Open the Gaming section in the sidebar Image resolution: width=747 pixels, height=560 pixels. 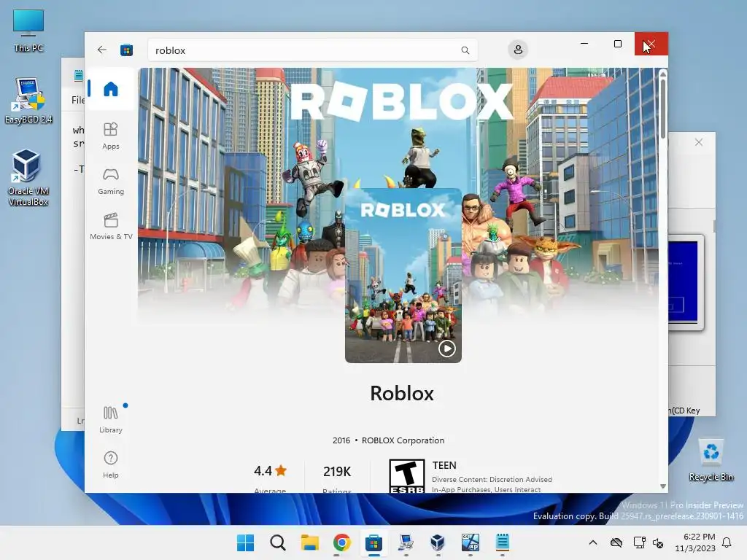coord(111,182)
